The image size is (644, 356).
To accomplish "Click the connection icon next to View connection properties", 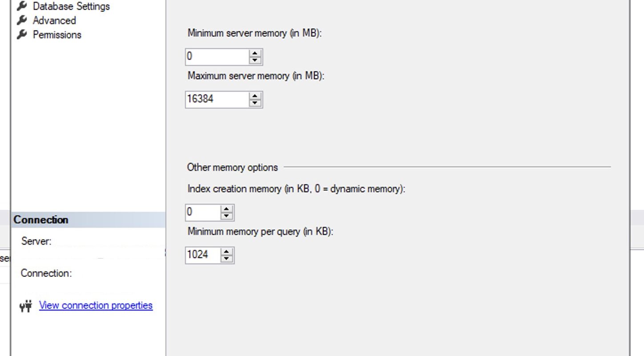I will [x=26, y=306].
